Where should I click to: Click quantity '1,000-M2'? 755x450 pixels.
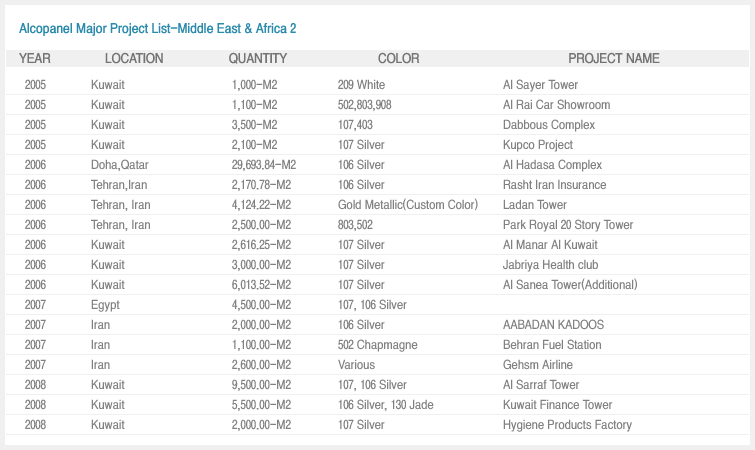coord(254,85)
